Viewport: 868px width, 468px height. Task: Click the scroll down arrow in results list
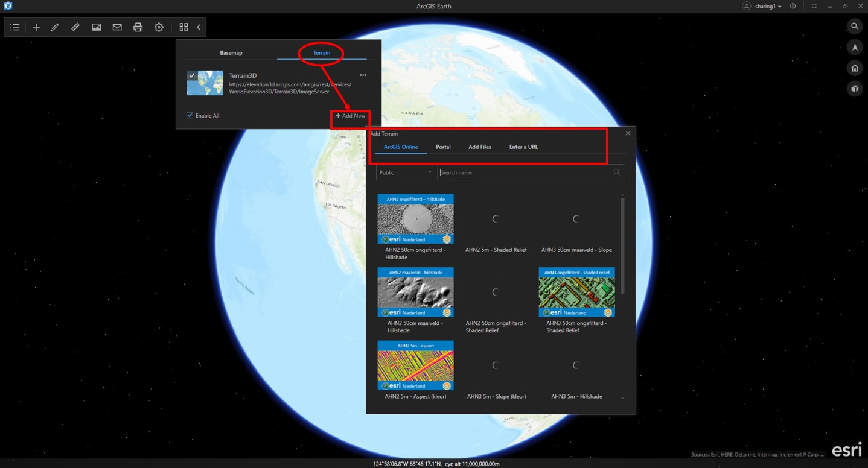pos(622,398)
